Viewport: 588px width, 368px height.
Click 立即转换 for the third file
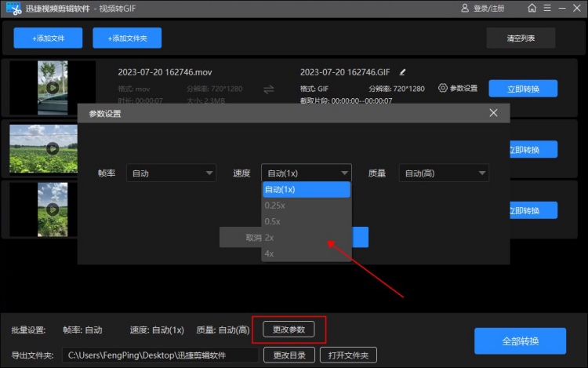click(x=533, y=210)
